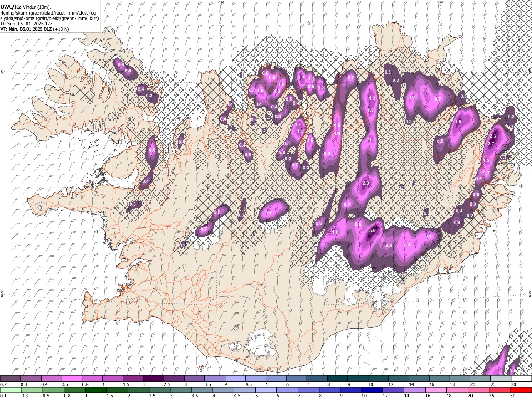Click the pale green 0.1–0.3 swatch in lower legend row
This screenshot has height=399, width=532.
11,390
